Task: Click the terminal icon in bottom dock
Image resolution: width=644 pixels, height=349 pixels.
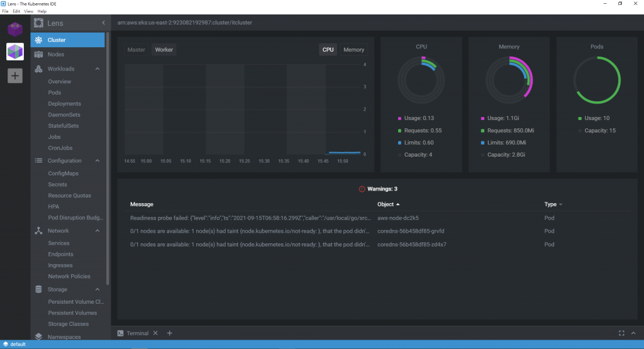Action: (120, 333)
